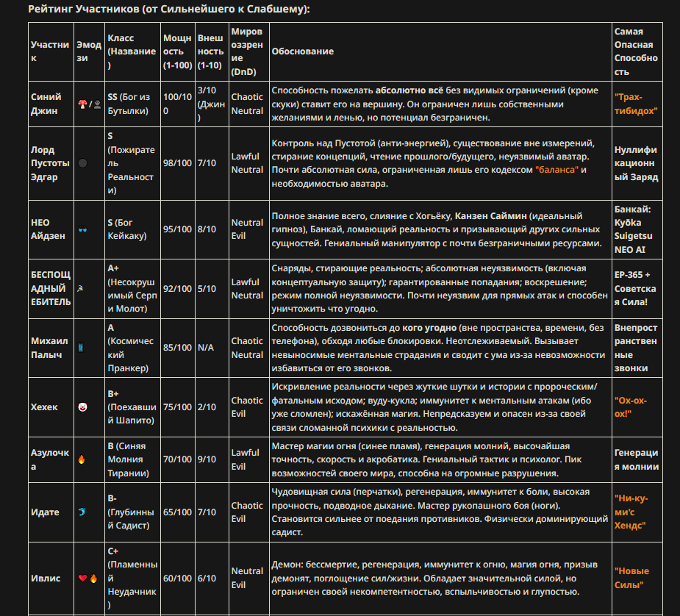Select the name 'Хехек'
The width and height of the screenshot is (680, 616).
coord(44,407)
